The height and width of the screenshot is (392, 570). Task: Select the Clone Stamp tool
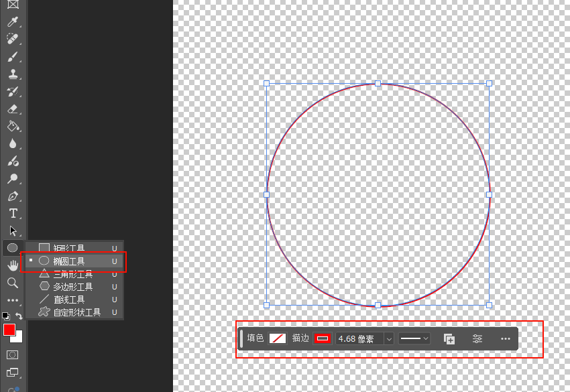[x=13, y=74]
